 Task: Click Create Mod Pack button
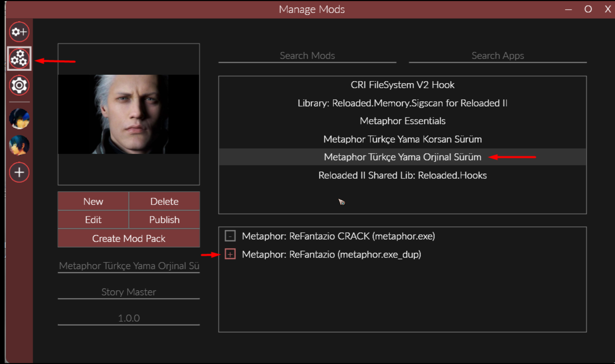pos(129,238)
